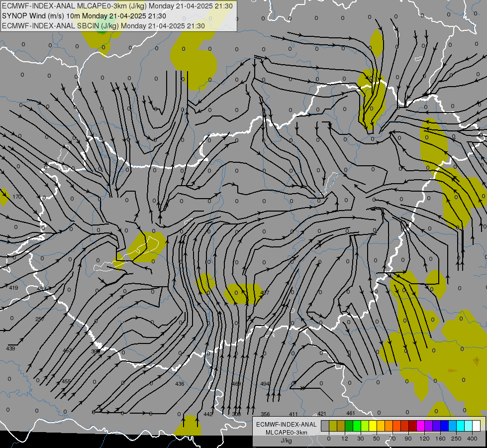Click the ECMWF-INDEX-ANAL label in the legend box
The width and height of the screenshot is (487, 448).
(x=286, y=425)
